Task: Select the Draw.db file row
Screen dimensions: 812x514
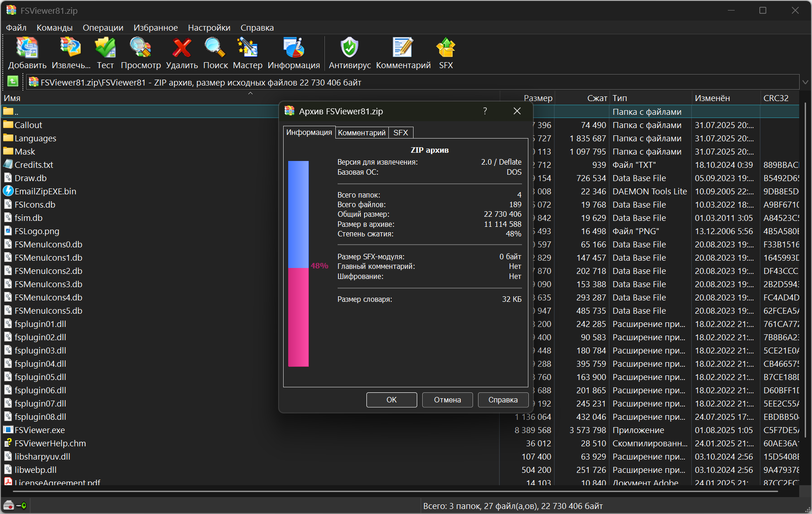Action: [x=31, y=178]
